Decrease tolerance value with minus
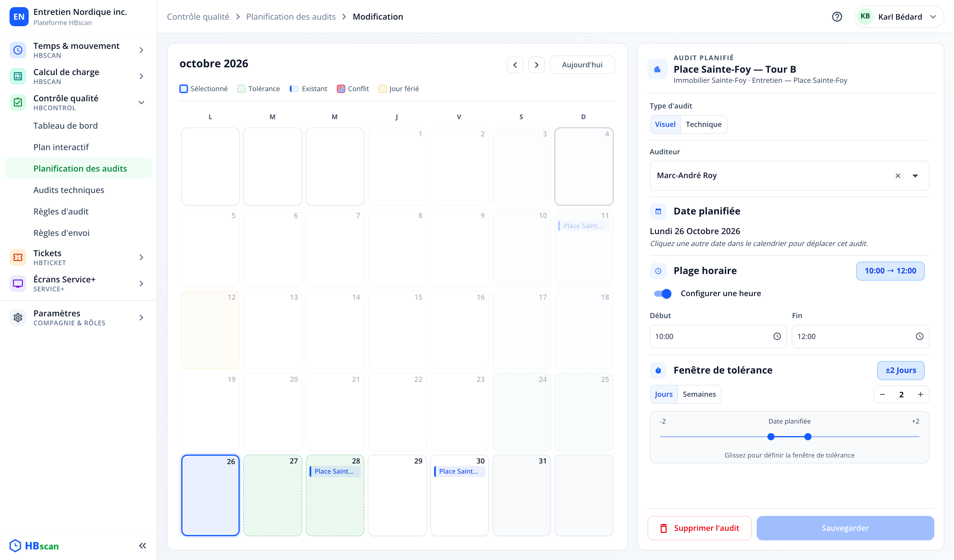954x560 pixels. pos(882,394)
